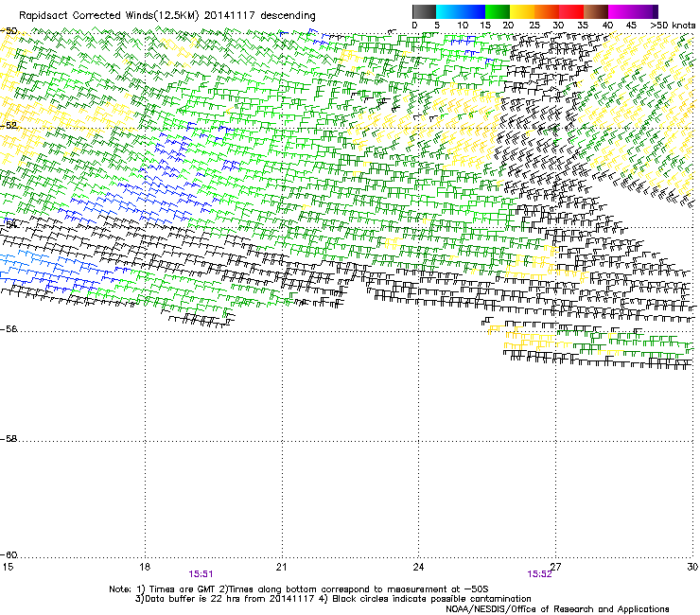
Task: Click the purple 15:51 time stamp
Action: coord(201,574)
